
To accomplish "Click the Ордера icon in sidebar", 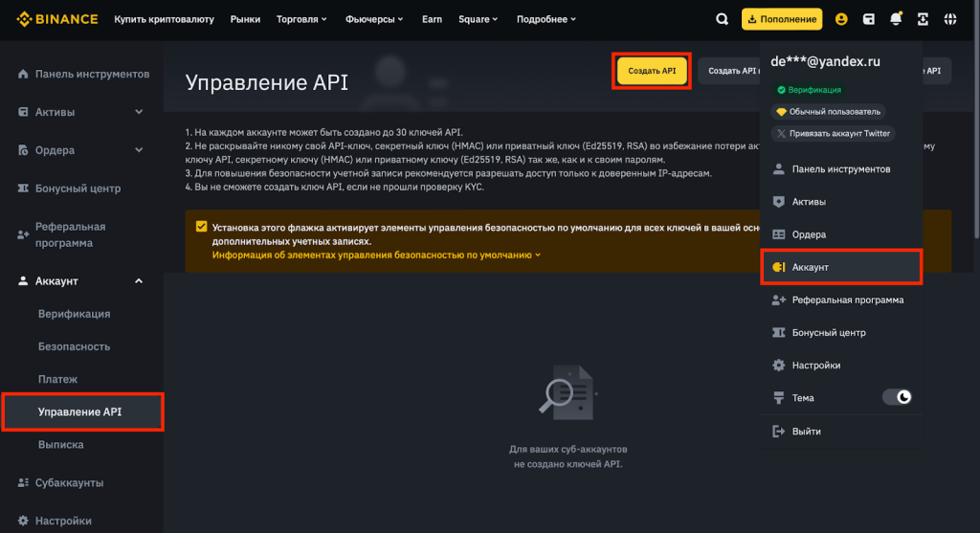I will (x=23, y=150).
